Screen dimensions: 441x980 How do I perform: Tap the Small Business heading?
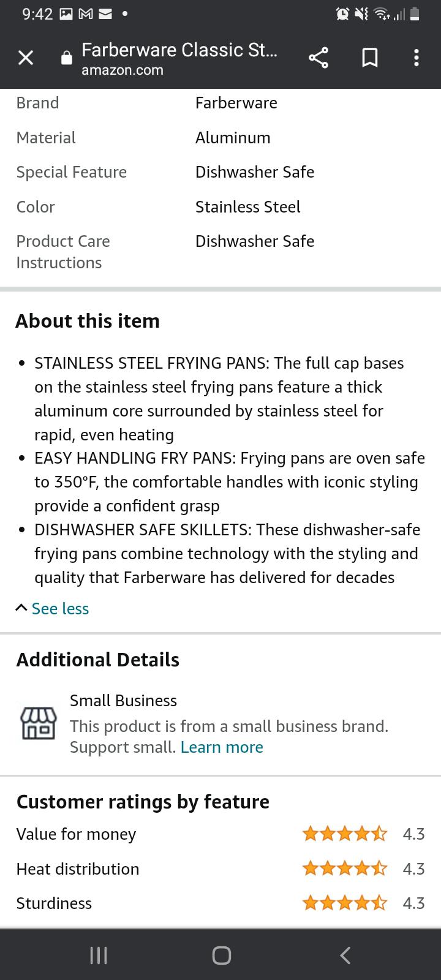click(123, 700)
